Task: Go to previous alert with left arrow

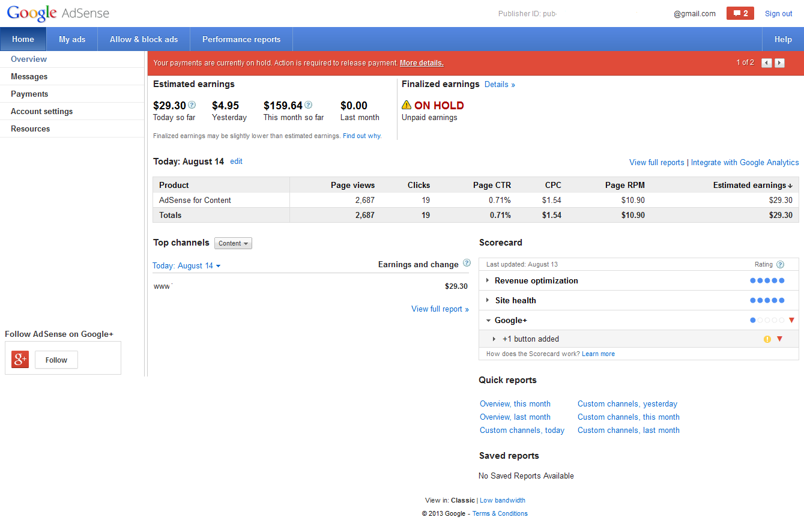Action: click(766, 63)
